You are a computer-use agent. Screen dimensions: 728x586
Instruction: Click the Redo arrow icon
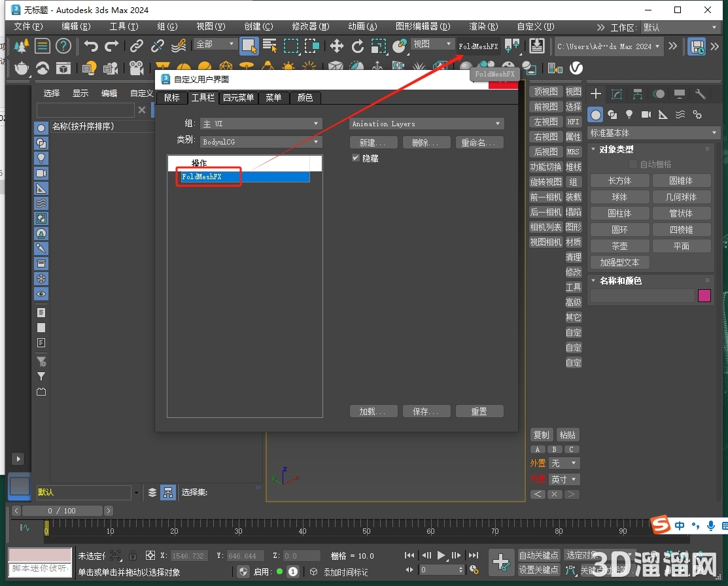tap(112, 46)
